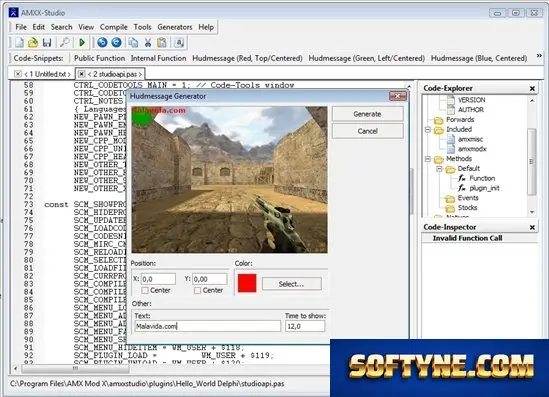Click the Select... color button
This screenshot has height=397, width=549.
291,284
